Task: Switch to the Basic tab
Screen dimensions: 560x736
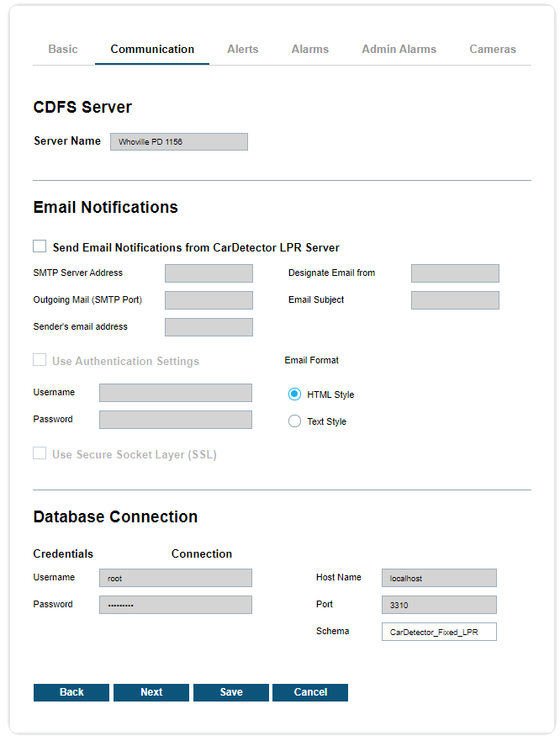Action: click(x=62, y=50)
